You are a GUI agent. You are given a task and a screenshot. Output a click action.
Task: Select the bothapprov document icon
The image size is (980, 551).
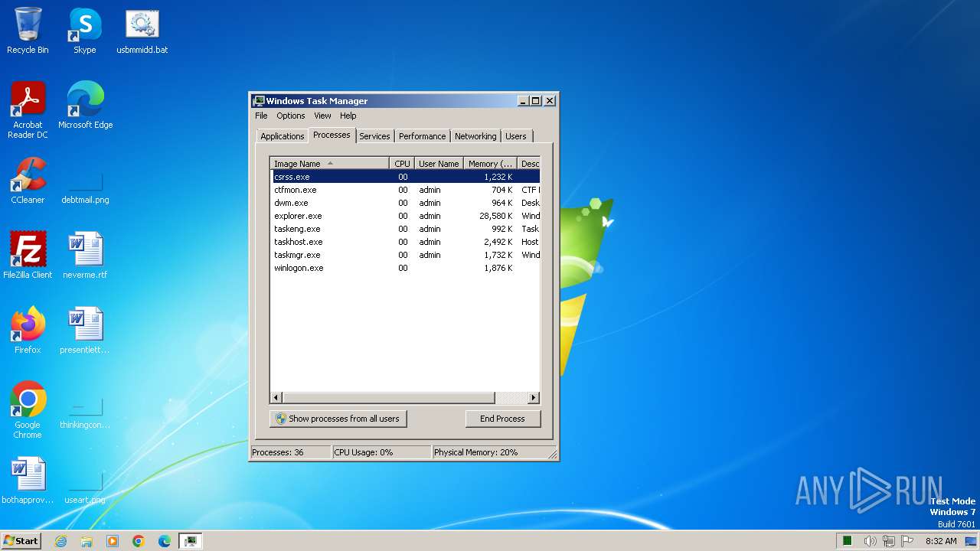[28, 480]
